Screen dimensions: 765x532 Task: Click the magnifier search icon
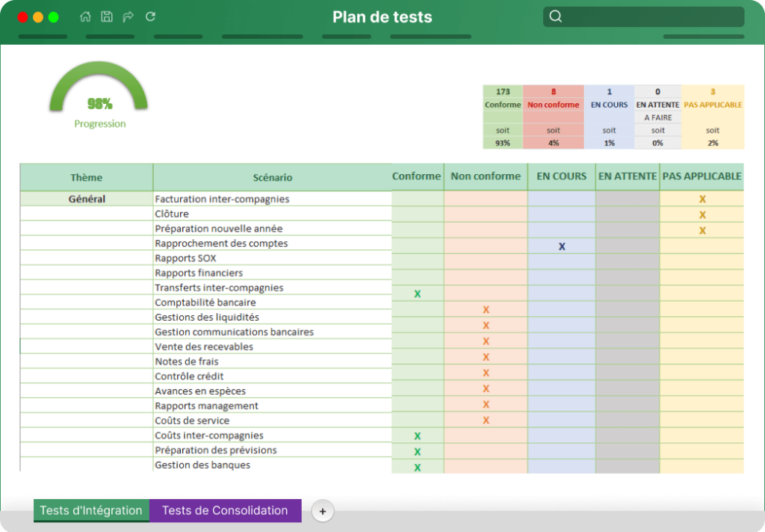(556, 16)
